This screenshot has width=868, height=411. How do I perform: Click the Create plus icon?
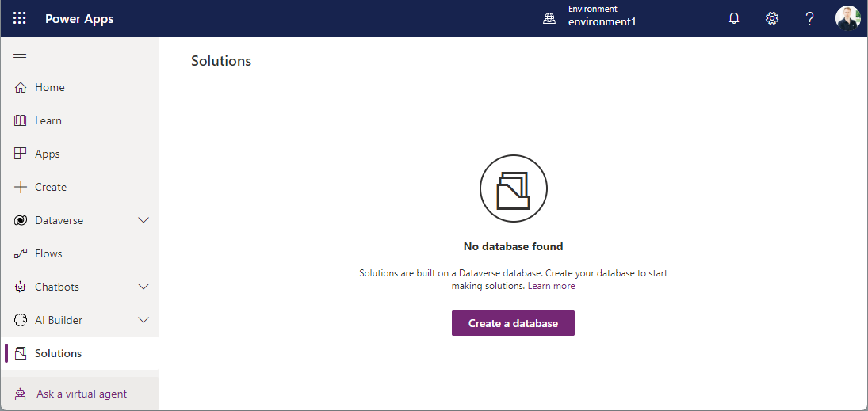coord(21,187)
